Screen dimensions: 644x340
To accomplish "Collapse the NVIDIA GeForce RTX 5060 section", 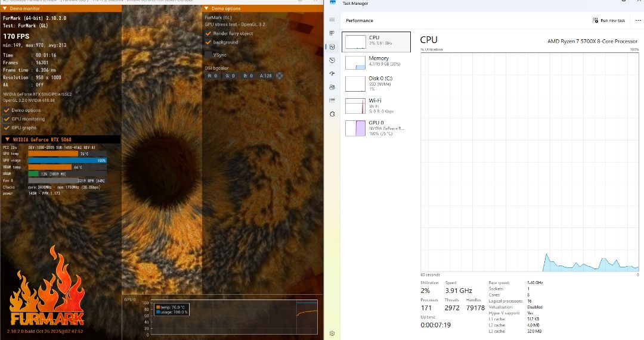I will pyautogui.click(x=7, y=139).
